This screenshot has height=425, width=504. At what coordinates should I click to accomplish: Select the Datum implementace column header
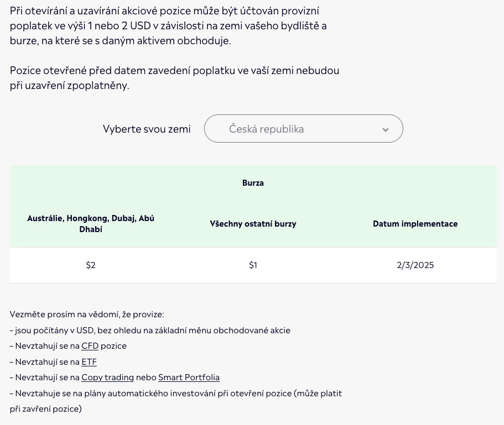(x=415, y=224)
